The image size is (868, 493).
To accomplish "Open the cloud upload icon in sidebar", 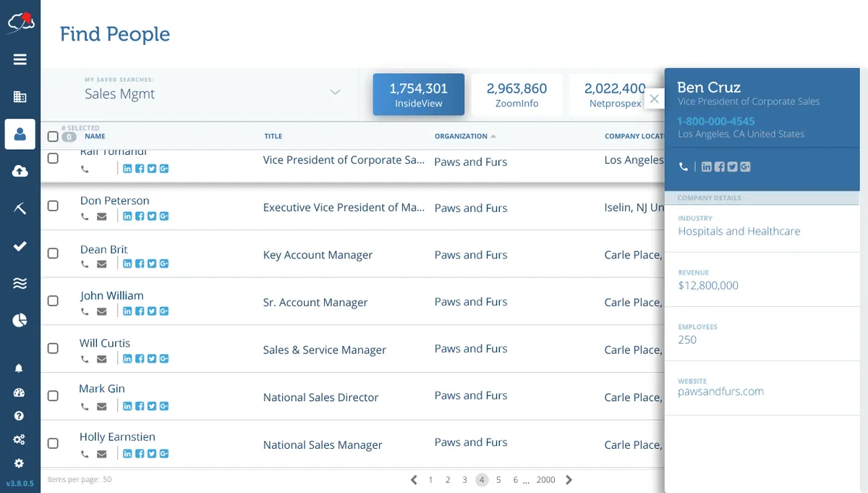I will pyautogui.click(x=20, y=171).
